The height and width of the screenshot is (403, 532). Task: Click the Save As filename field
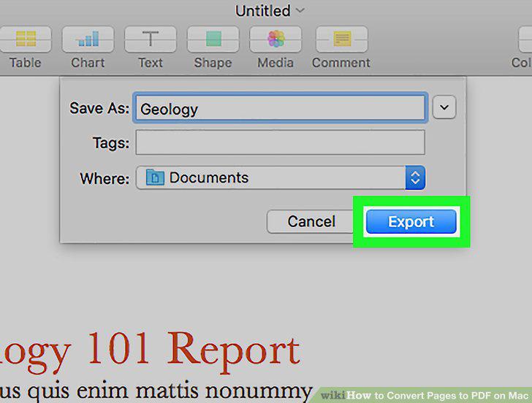pos(281,108)
